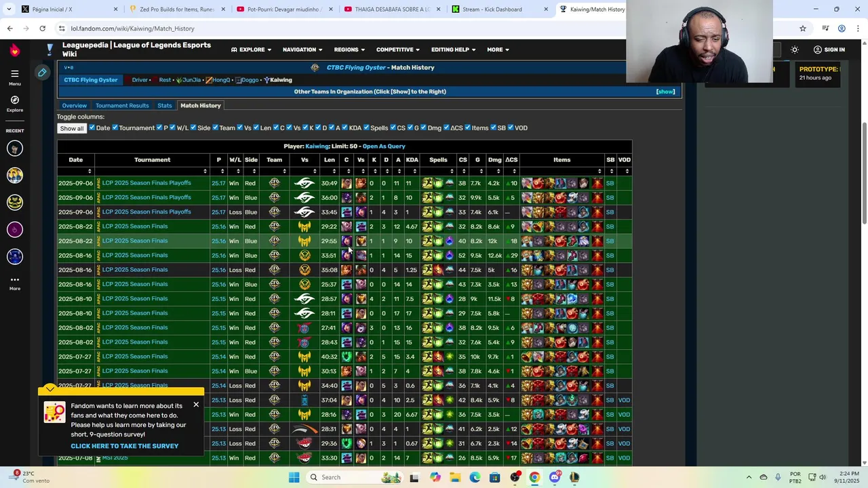Click the CTBC Flying Oyster logo in navbox title

(x=315, y=67)
